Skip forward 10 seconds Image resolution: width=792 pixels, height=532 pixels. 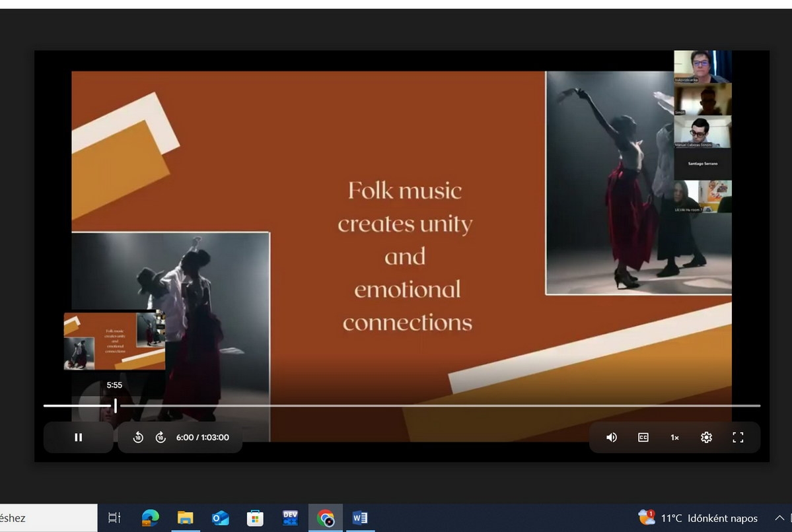tap(161, 437)
